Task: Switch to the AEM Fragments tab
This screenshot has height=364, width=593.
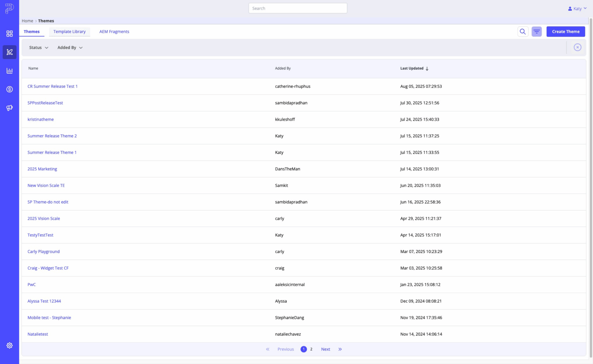Action: click(114, 32)
